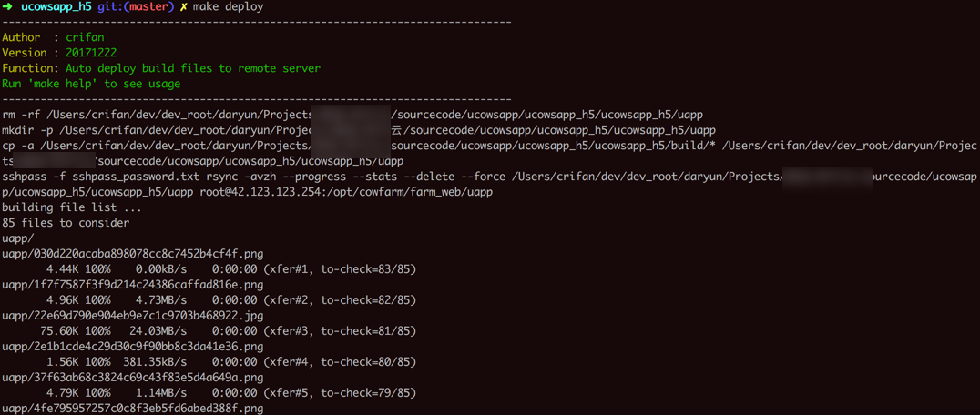Screen dimensions: 980x415
Task: Click the yellow ✗ git dirty marker
Action: click(x=183, y=7)
